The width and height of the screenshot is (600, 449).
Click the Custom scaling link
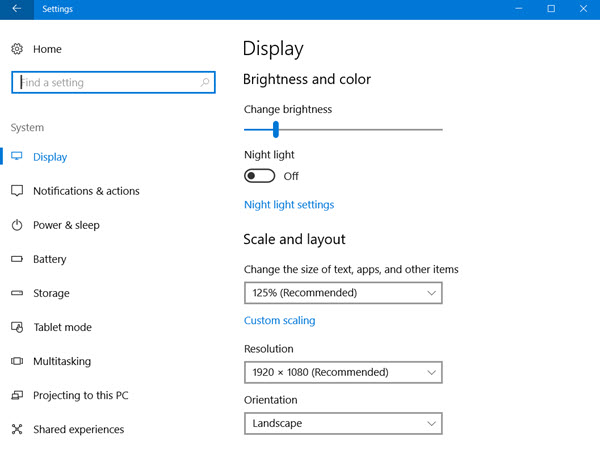[280, 321]
